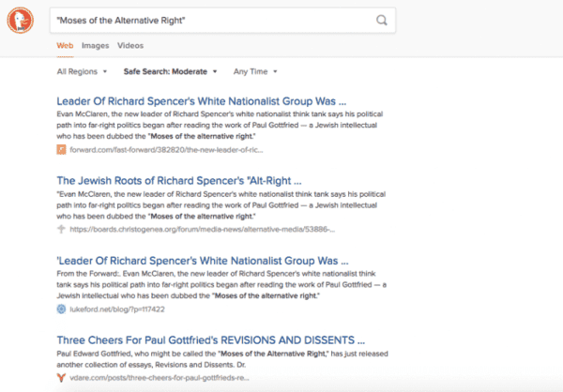This screenshot has height=392, width=563.
Task: Open the Any Time filter dropdown
Action: pyautogui.click(x=256, y=71)
